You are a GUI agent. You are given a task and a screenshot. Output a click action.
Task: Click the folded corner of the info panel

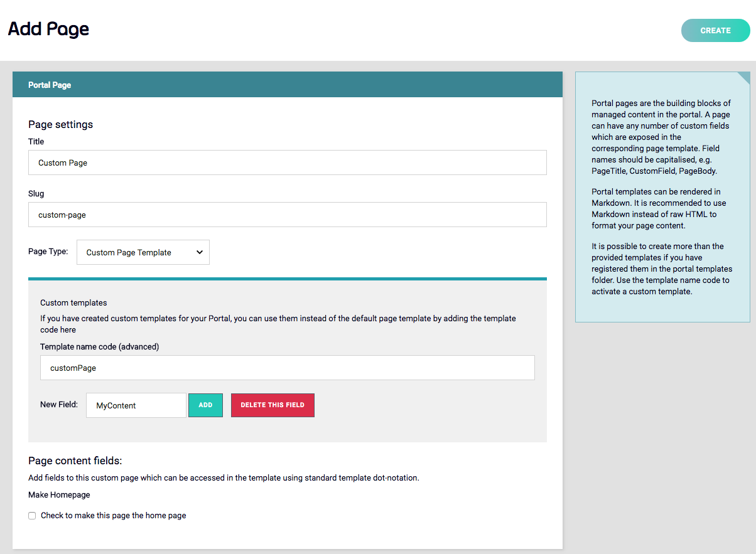pyautogui.click(x=744, y=78)
